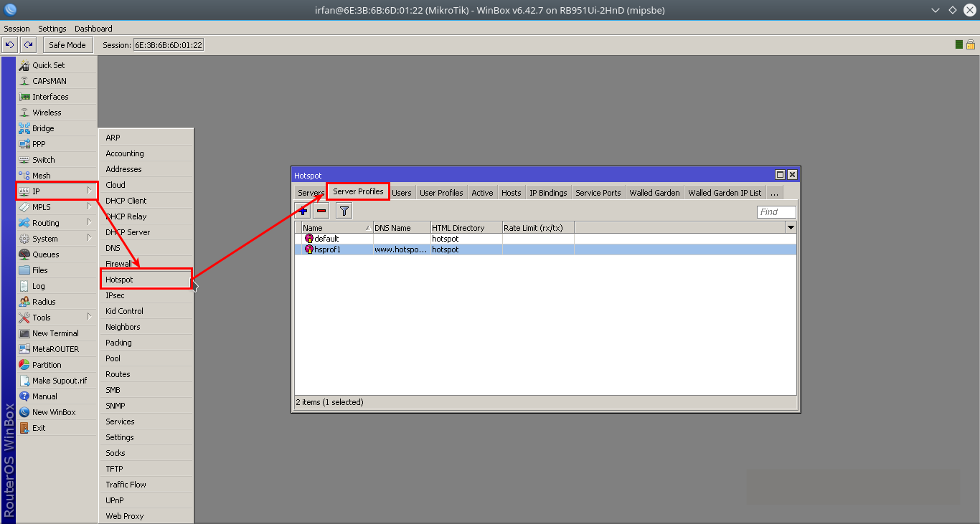
Task: Click the Switch icon in sidebar
Action: coord(24,160)
